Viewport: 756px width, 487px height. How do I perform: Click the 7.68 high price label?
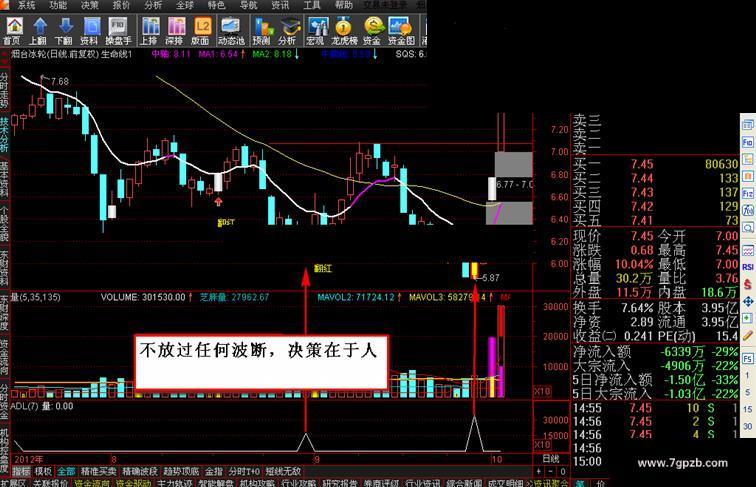tap(60, 81)
